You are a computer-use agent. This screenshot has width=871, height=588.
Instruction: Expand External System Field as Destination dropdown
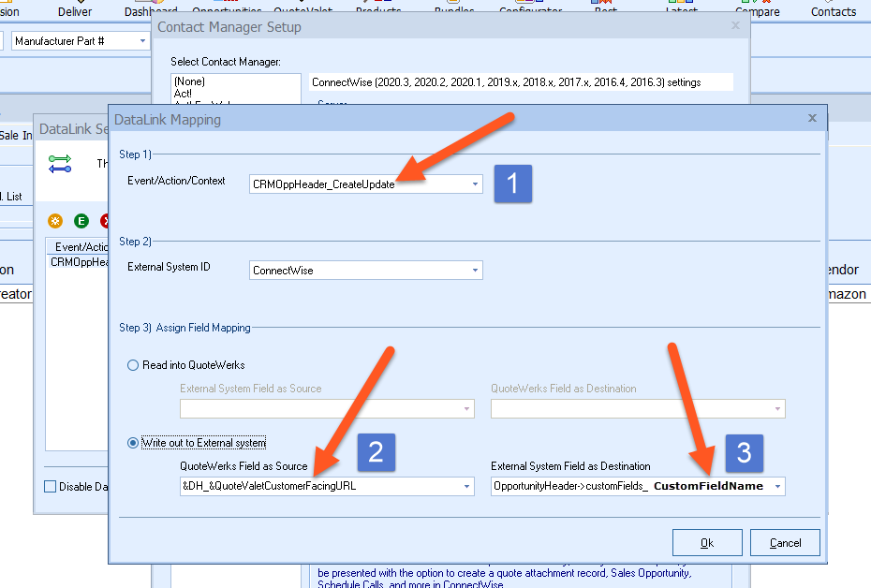[x=777, y=486]
